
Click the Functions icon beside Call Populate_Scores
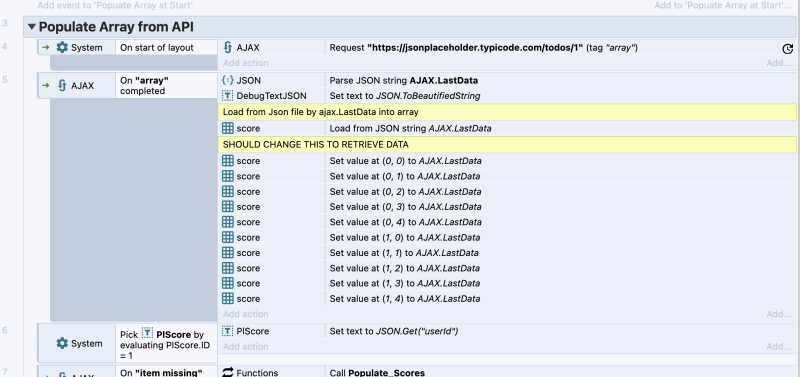click(228, 373)
